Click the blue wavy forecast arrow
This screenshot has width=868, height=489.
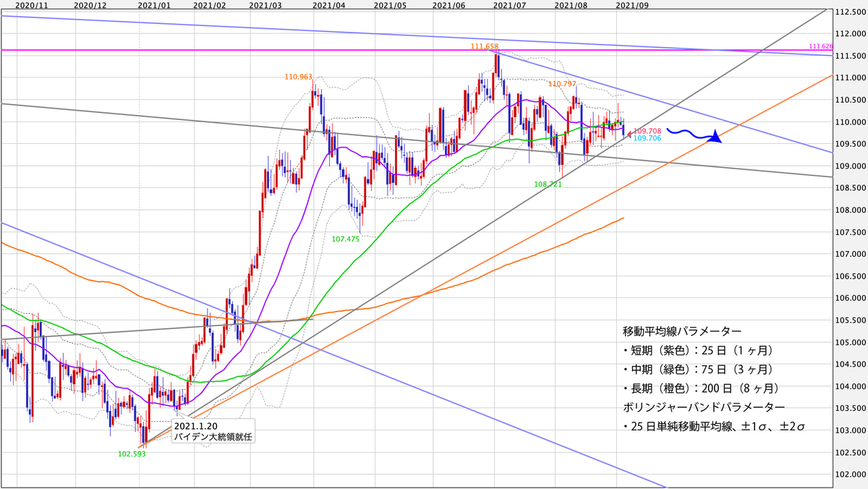tap(695, 136)
